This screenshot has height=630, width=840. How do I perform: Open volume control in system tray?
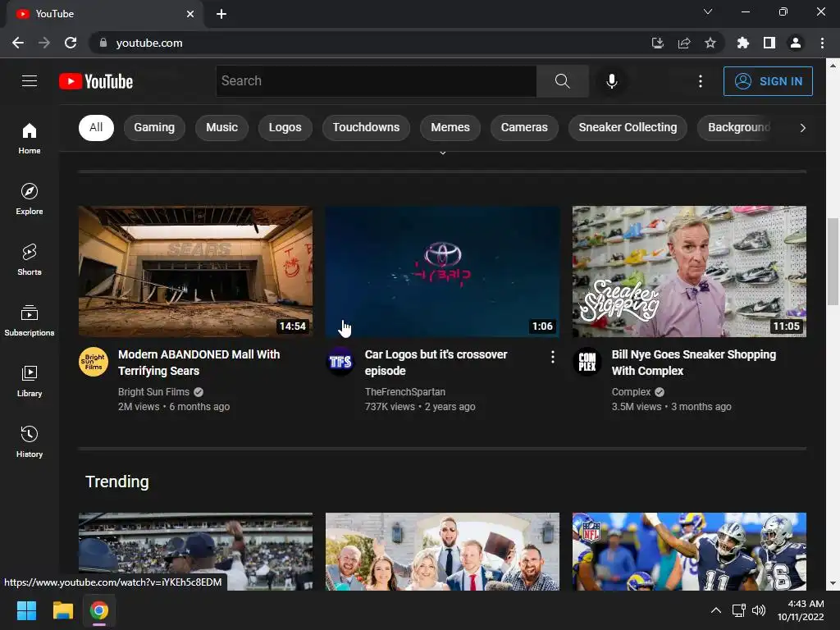759,610
